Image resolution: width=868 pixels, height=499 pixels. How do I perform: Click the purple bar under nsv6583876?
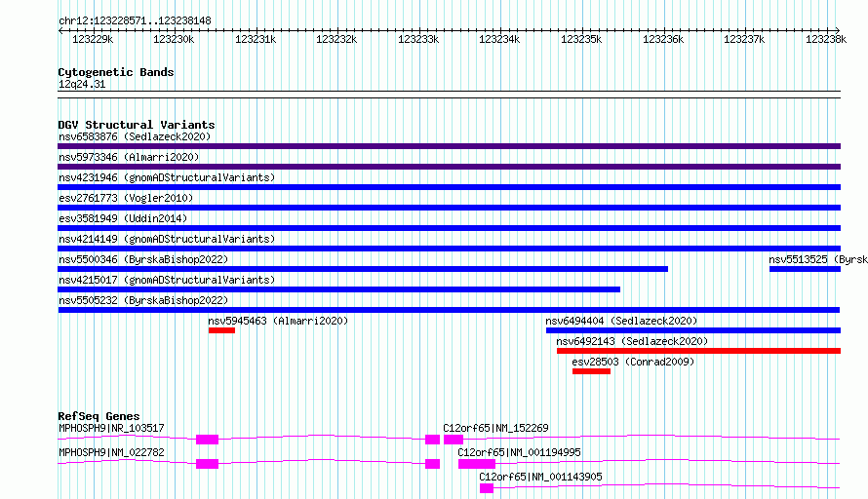[449, 146]
